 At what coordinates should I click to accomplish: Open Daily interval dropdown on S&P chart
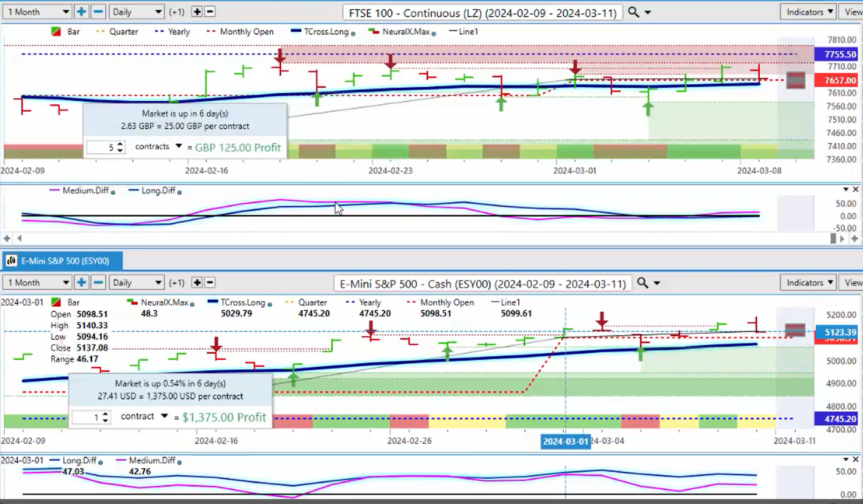pyautogui.click(x=137, y=283)
